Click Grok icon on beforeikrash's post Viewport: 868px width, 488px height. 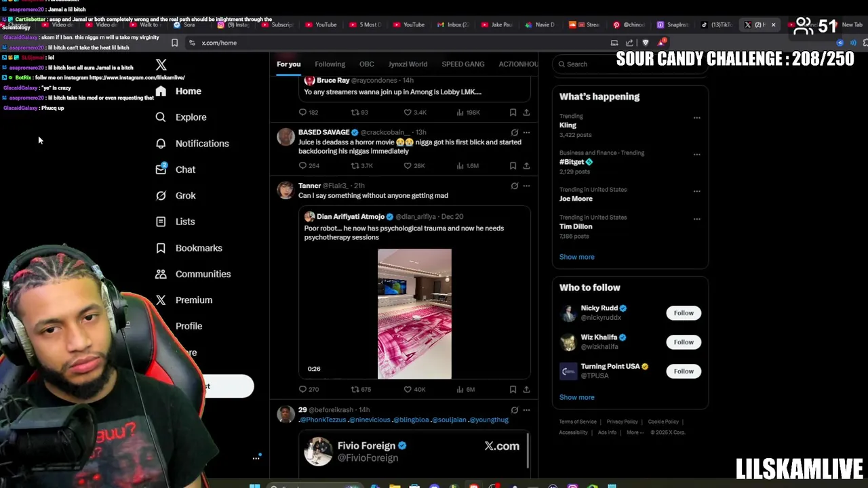point(514,410)
